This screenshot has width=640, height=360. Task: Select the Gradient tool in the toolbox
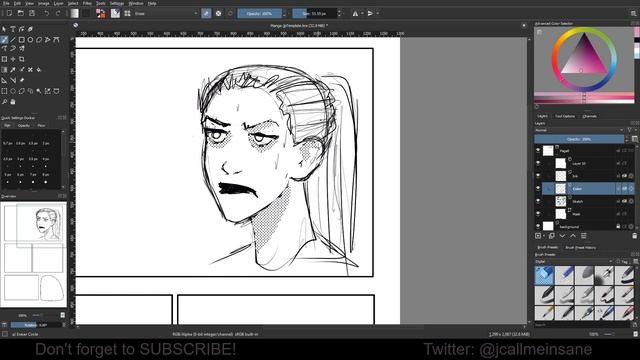coord(4,70)
